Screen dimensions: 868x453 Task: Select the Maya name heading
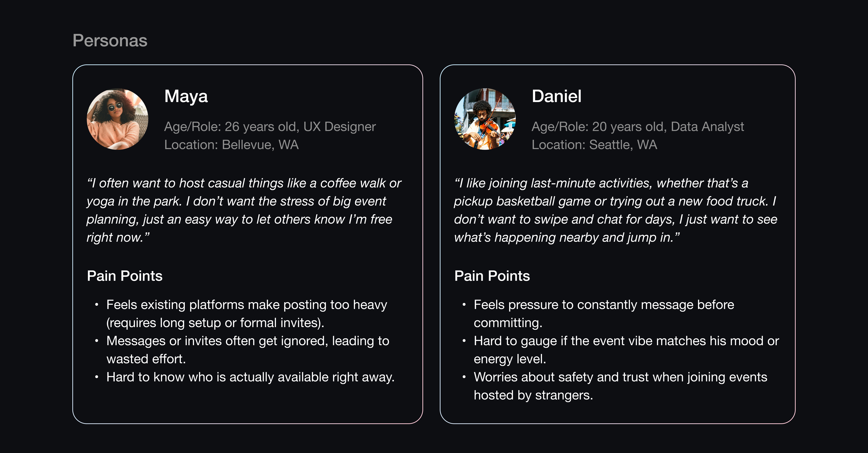[x=186, y=96]
